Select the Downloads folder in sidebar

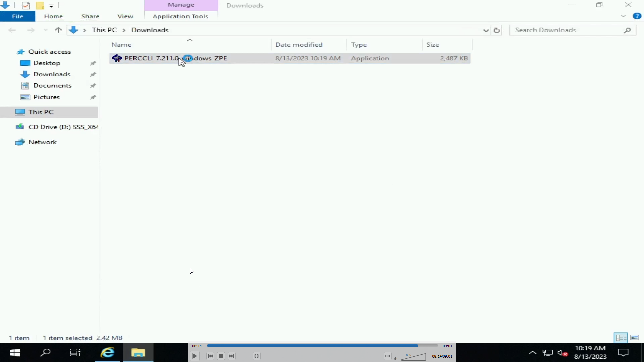(x=52, y=74)
